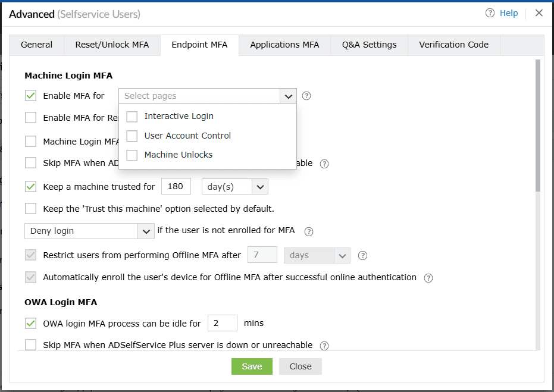Image resolution: width=554 pixels, height=392 pixels.
Task: Click the Help question mark icon in header
Action: click(490, 13)
